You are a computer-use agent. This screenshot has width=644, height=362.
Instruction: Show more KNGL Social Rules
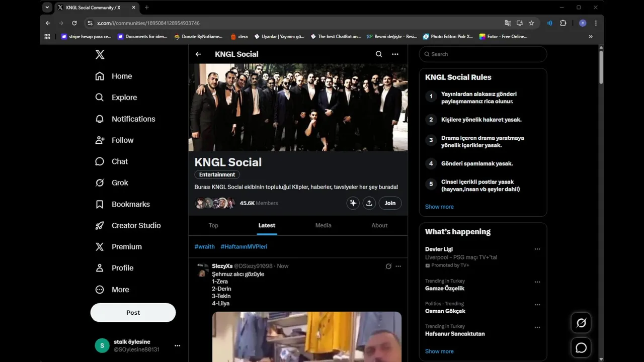pyautogui.click(x=439, y=207)
